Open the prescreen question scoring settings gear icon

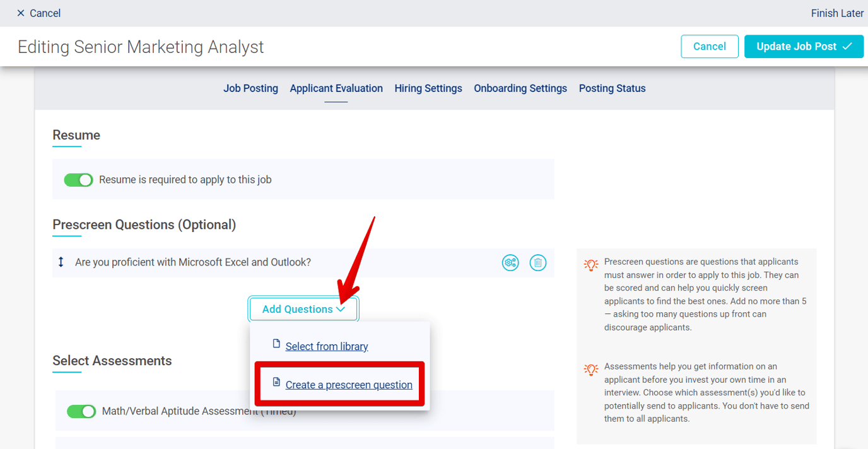coord(510,262)
